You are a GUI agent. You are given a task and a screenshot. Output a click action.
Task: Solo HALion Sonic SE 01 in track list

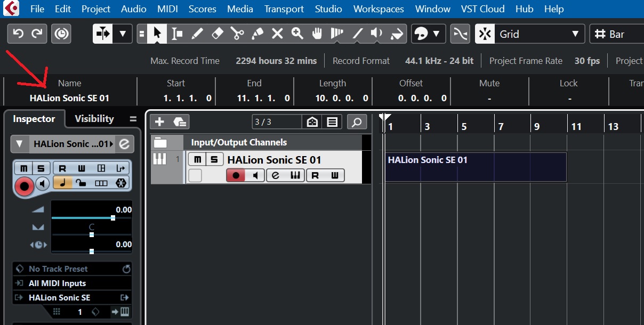[214, 160]
